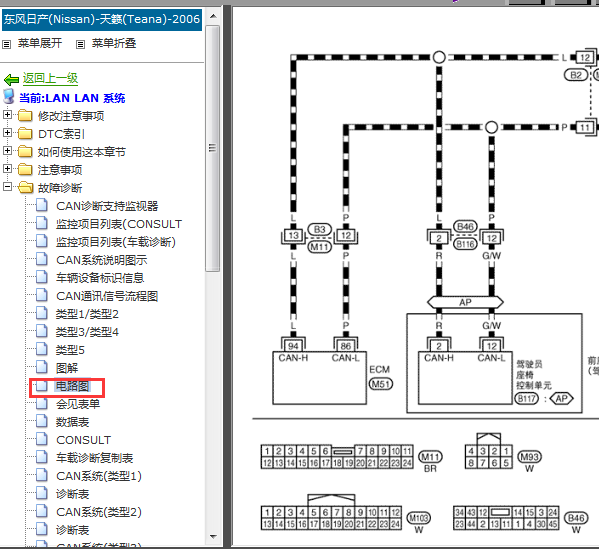Open the 会见表单 page
Screen dimensions: 599x549
[78, 404]
